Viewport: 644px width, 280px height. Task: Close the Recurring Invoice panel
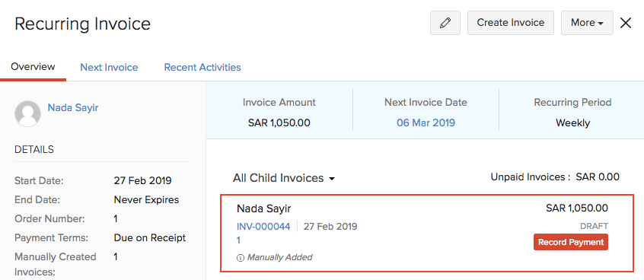coord(625,23)
